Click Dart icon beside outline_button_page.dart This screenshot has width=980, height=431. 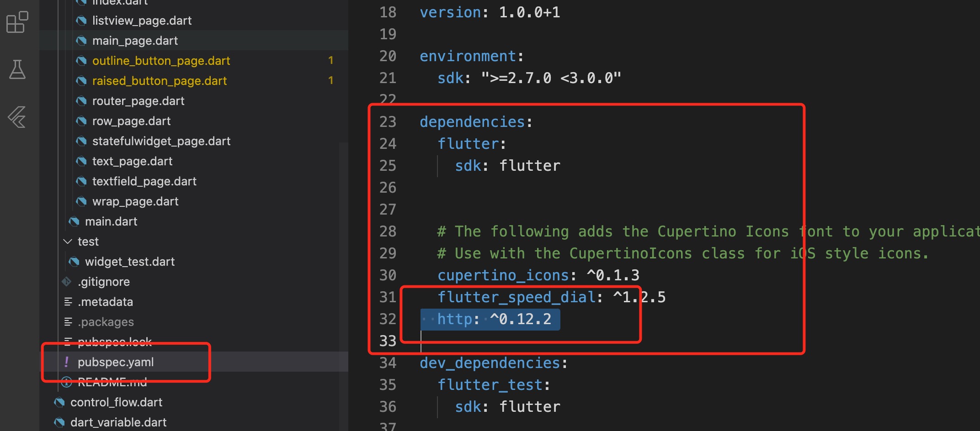point(81,61)
